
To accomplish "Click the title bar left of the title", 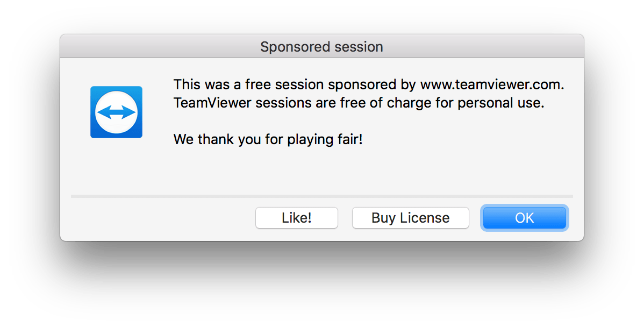I will [160, 46].
